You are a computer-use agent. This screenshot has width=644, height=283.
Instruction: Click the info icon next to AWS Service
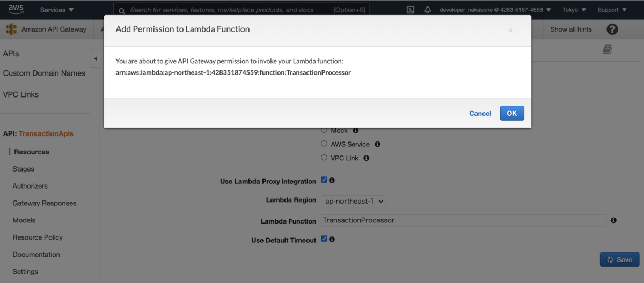pyautogui.click(x=377, y=144)
